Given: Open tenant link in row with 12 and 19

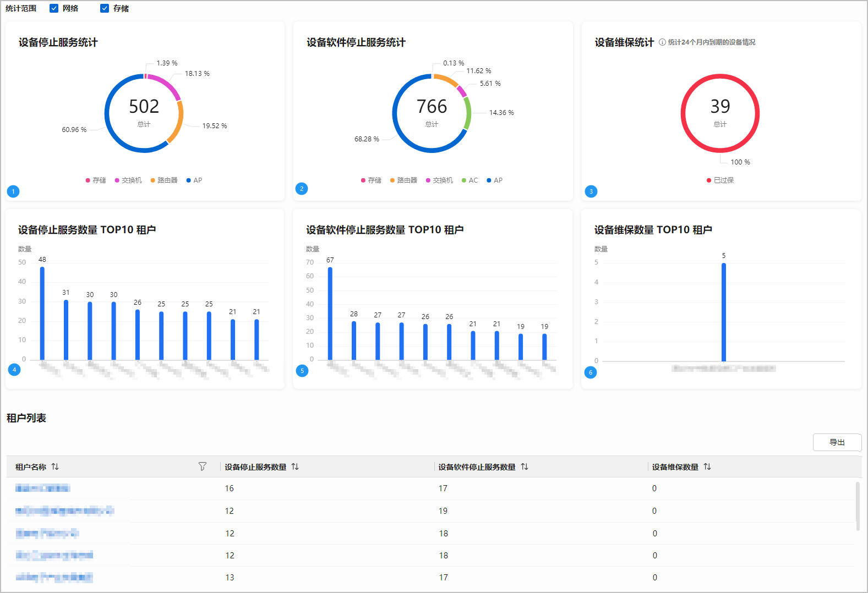Looking at the screenshot, I should coord(64,510).
